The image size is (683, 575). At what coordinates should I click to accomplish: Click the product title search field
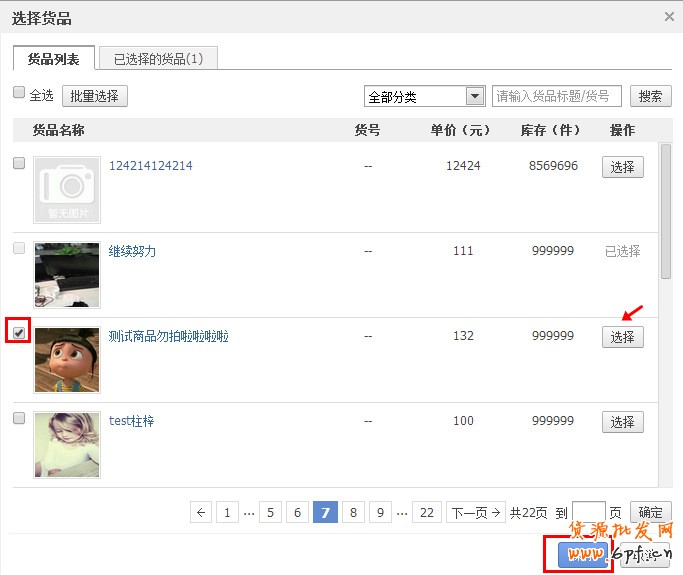click(557, 96)
